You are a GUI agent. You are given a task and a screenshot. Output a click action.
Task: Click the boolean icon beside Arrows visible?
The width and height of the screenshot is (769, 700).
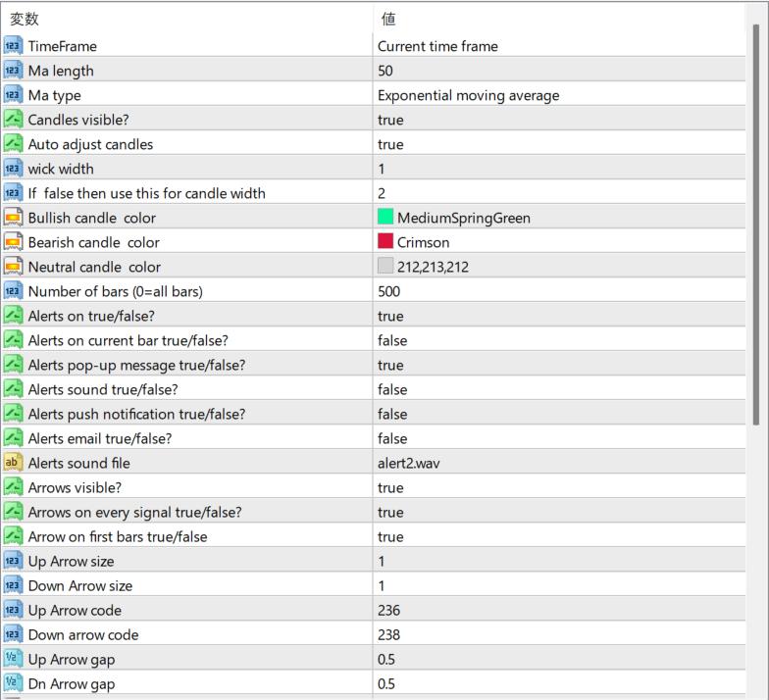13,487
